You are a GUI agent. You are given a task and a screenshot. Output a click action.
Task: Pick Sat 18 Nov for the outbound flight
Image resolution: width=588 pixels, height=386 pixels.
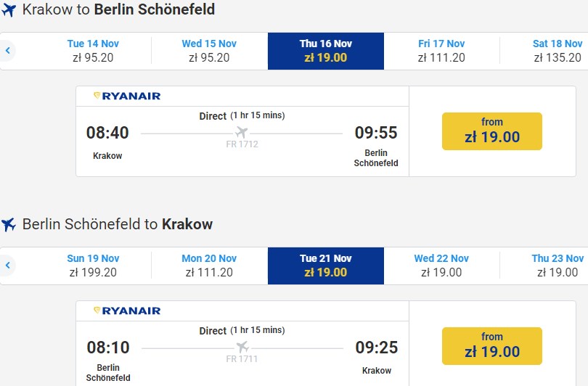[x=556, y=51]
